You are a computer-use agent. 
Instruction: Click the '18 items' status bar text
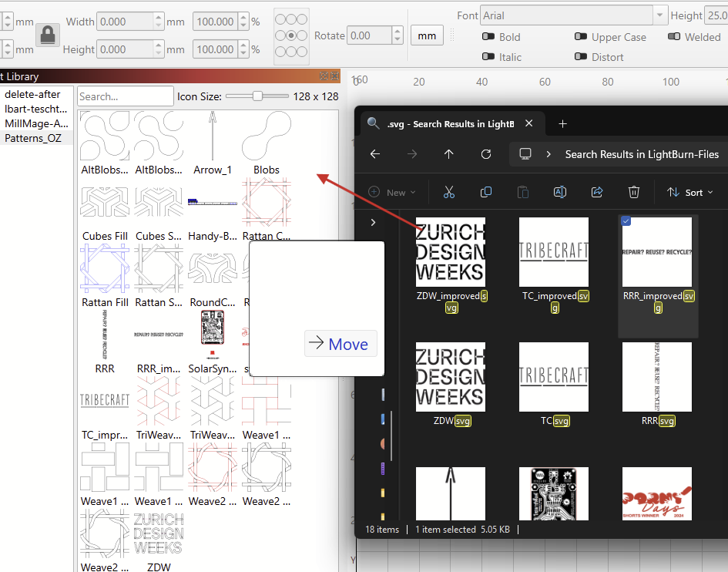coord(382,530)
